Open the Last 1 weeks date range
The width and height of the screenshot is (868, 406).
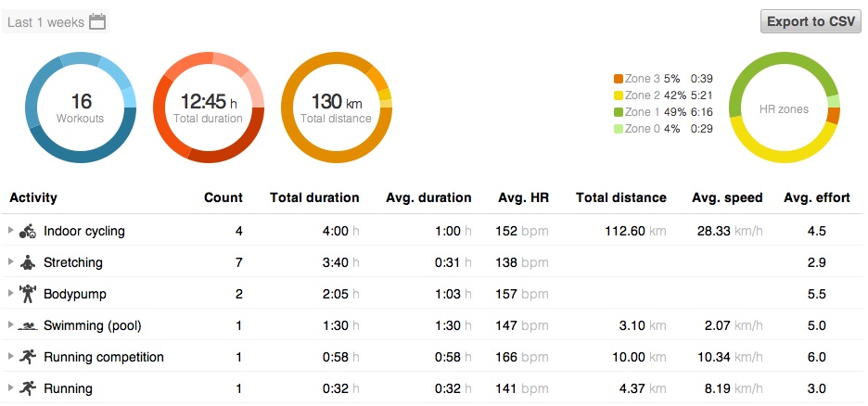click(x=45, y=22)
